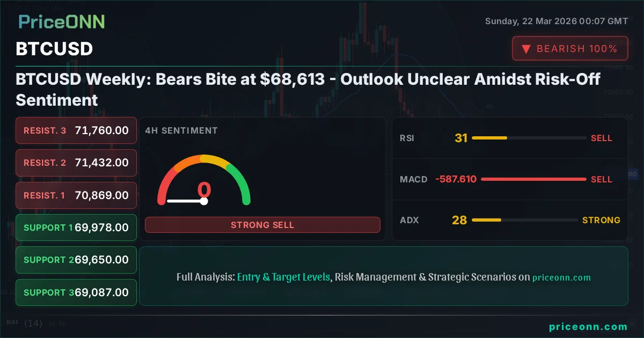Image resolution: width=644 pixels, height=338 pixels.
Task: Click the Bearish 100% badge
Action: [x=570, y=48]
